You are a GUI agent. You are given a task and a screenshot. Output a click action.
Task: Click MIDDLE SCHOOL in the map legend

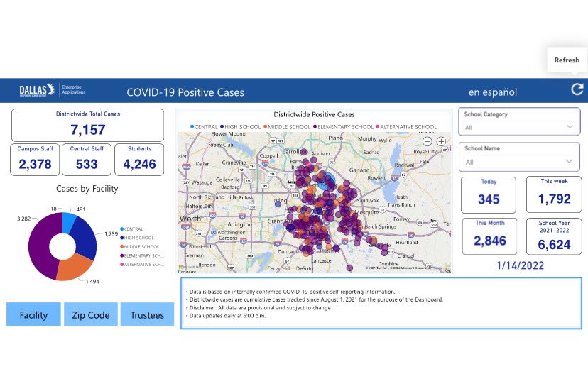287,127
